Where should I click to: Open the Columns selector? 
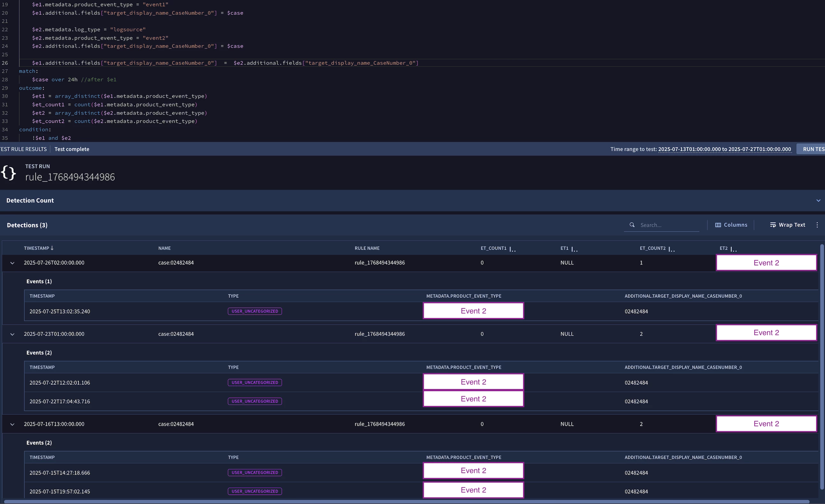[x=731, y=225]
